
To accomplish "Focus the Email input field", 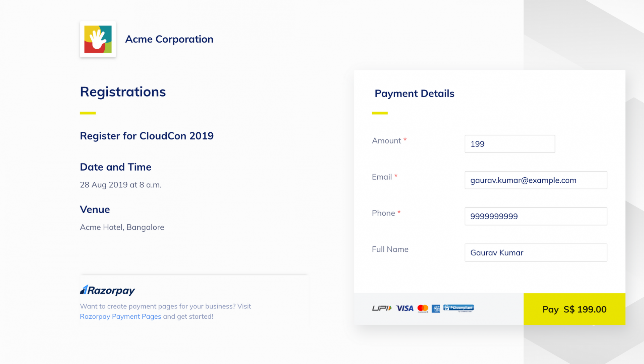I will pos(536,180).
